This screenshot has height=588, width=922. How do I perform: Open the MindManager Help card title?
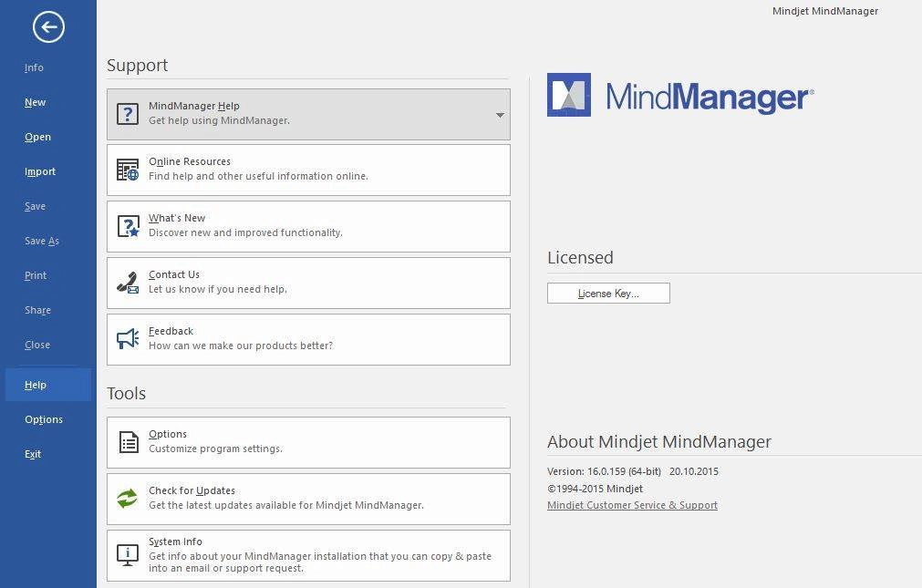194,106
